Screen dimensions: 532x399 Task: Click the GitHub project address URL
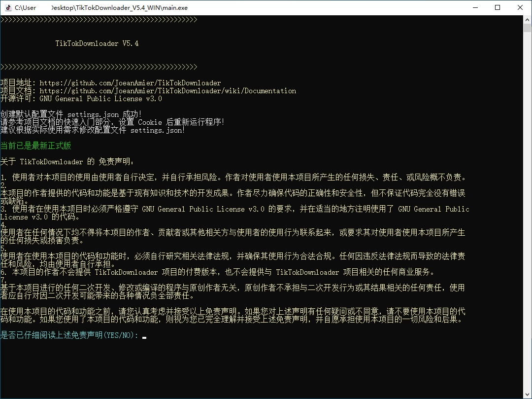(130, 83)
